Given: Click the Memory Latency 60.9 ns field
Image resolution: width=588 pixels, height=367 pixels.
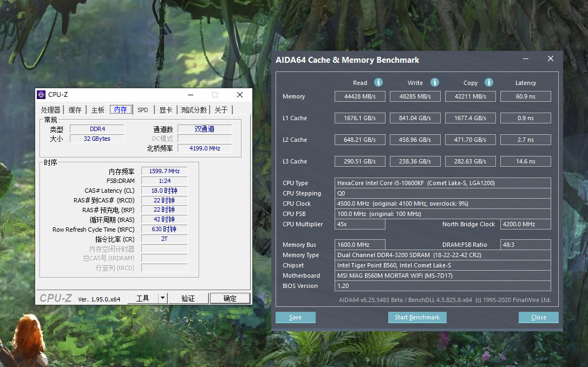Looking at the screenshot, I should [x=526, y=96].
